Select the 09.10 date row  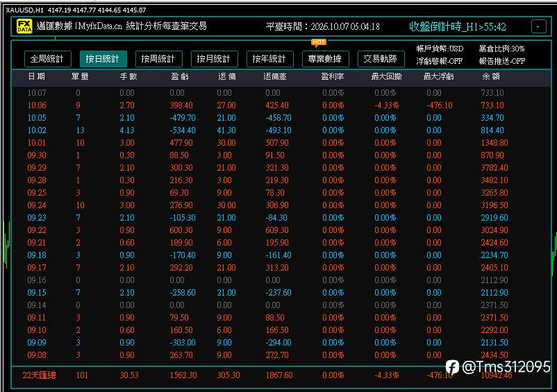tap(281, 330)
